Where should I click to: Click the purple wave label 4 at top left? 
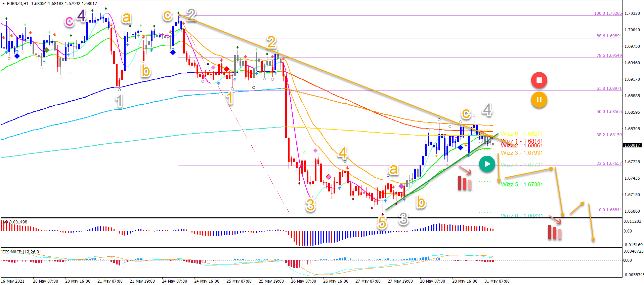[x=81, y=15]
